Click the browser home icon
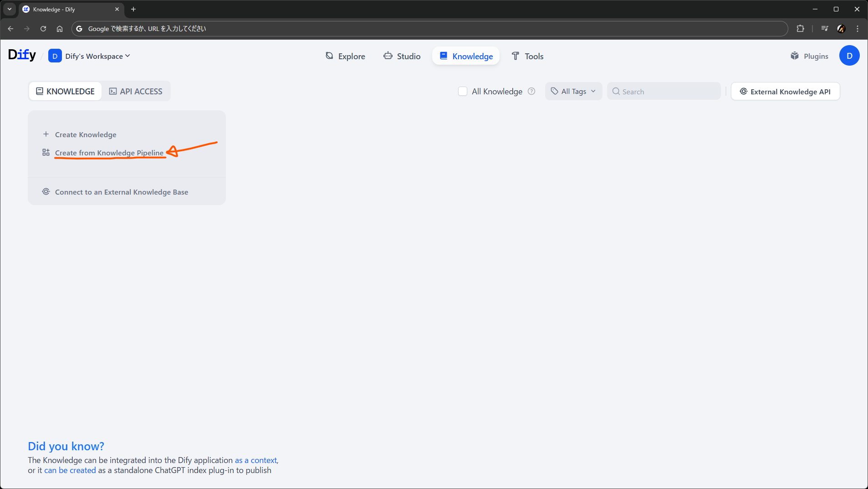The width and height of the screenshot is (868, 489). click(x=60, y=29)
